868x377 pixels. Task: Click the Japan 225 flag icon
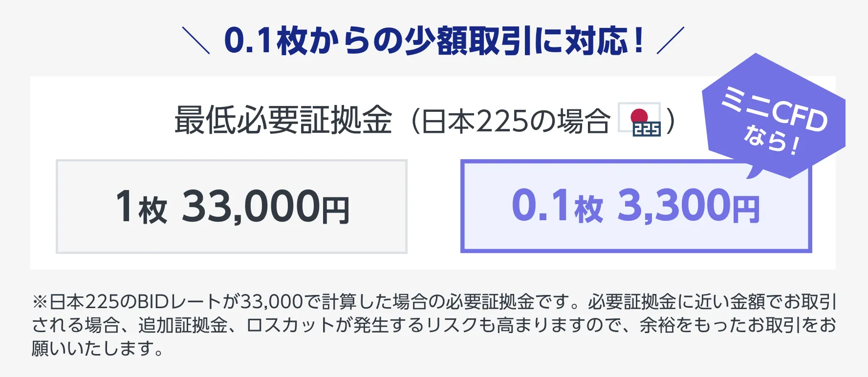point(639,119)
